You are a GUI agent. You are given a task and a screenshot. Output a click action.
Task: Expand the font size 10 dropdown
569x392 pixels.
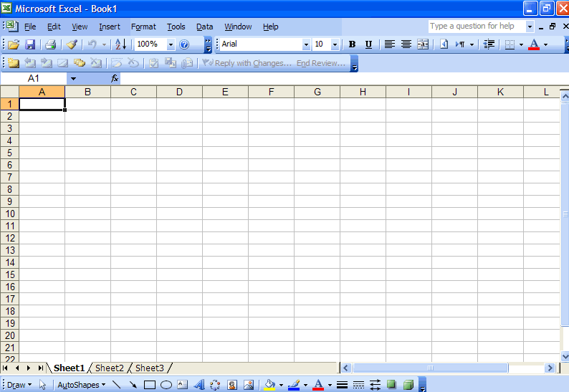(335, 44)
